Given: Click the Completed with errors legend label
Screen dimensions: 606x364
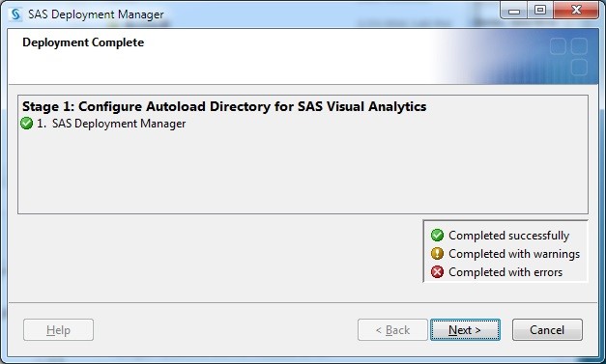Looking at the screenshot, I should [x=505, y=272].
